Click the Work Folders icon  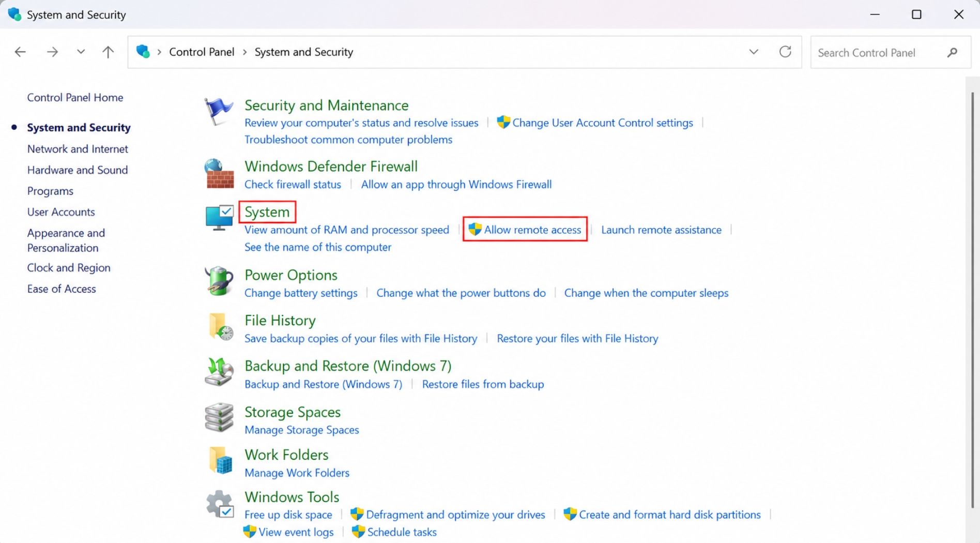(x=221, y=460)
